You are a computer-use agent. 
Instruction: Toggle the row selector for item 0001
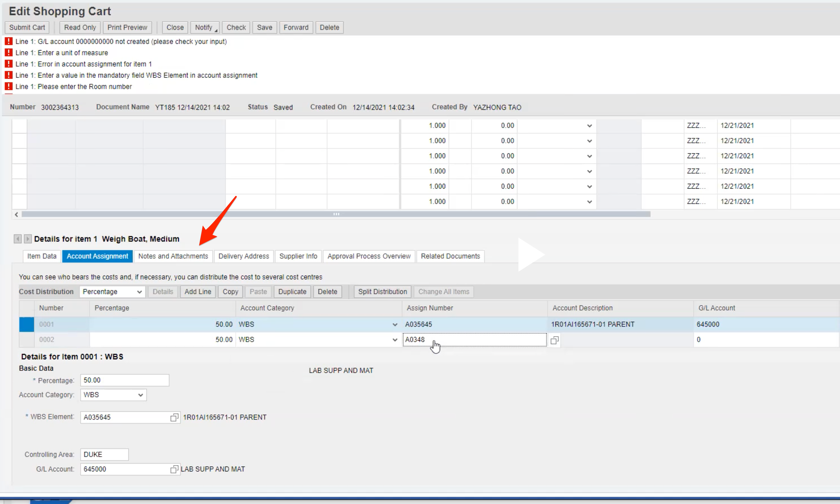(26, 324)
